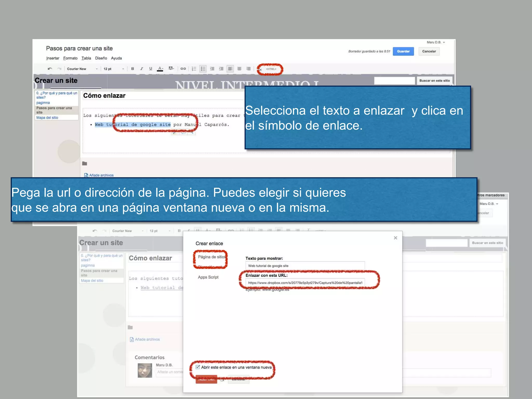Click the selected text 'Web tutorial de google site'
This screenshot has height=399, width=532.
[133, 124]
